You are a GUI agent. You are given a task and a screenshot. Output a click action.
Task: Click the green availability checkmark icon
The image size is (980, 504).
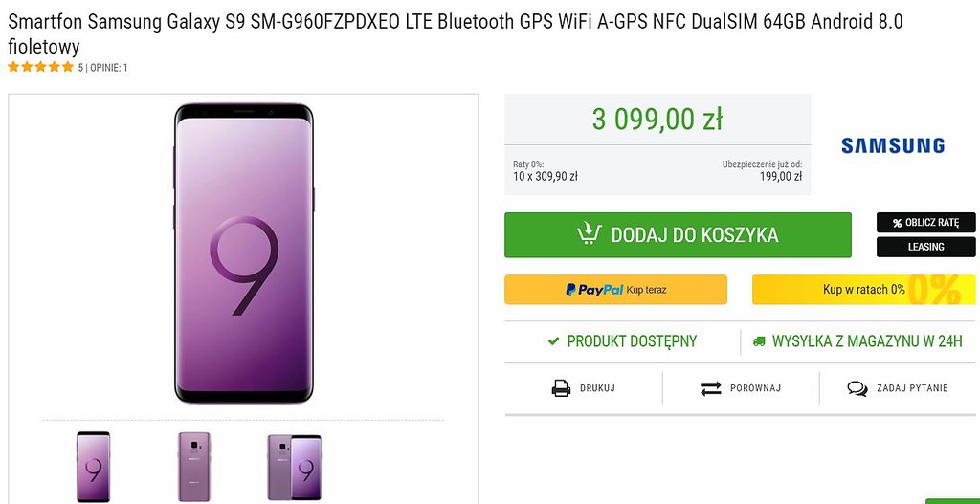553,341
